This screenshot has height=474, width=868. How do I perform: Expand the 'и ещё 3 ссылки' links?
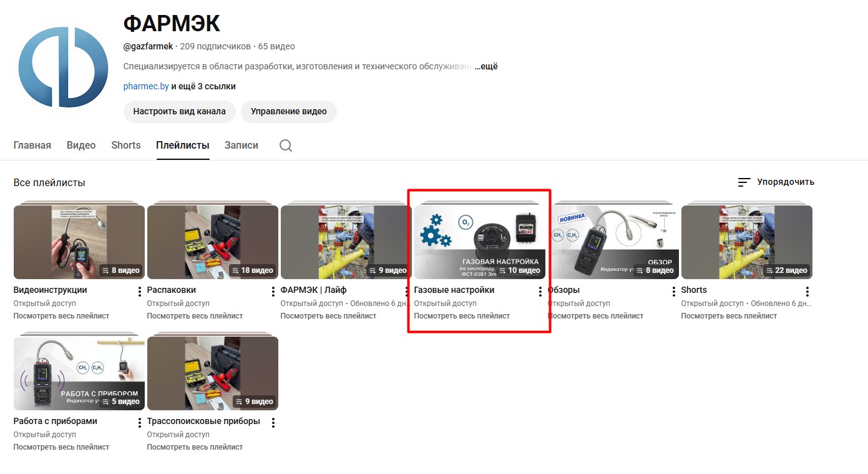203,86
